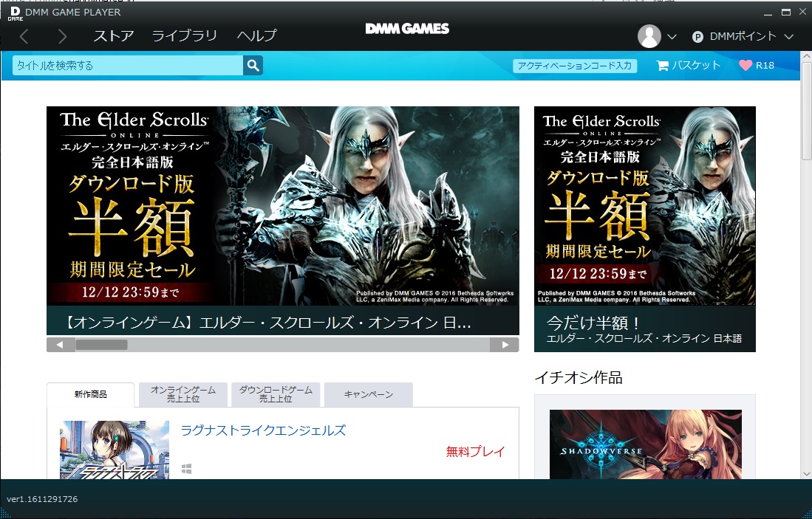Screen dimensions: 812x519
Task: Click the page scrollbar down arrow
Action: point(806,473)
